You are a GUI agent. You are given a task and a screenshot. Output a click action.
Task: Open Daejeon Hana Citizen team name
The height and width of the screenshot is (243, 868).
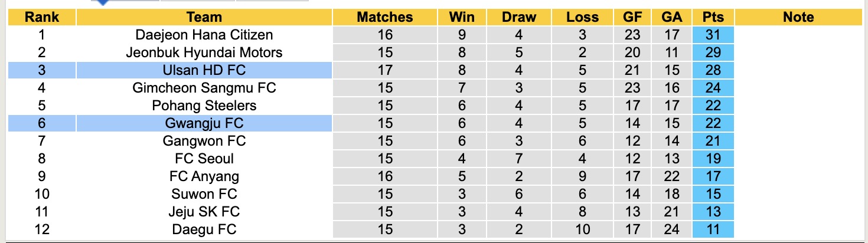[x=204, y=35]
